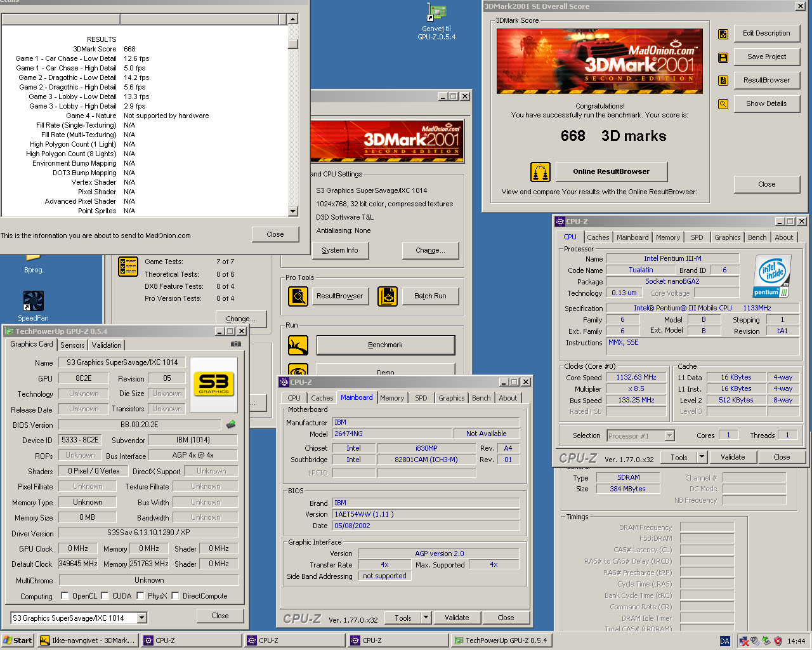Click the Intel Inside Pentium III logo
812x650 pixels.
tap(772, 276)
